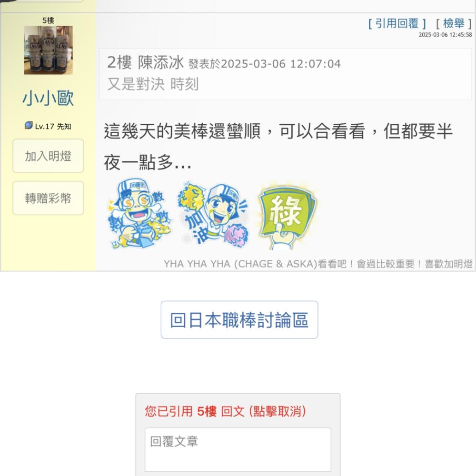Open 小小歐's user profile
The image size is (476, 476).
pyautogui.click(x=48, y=98)
